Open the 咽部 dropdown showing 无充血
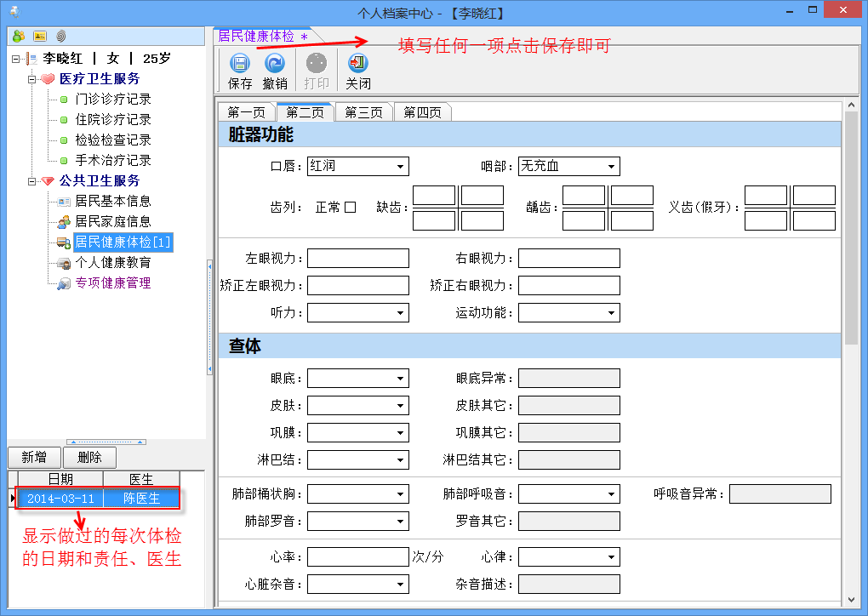The height and width of the screenshot is (616, 868). 611,166
